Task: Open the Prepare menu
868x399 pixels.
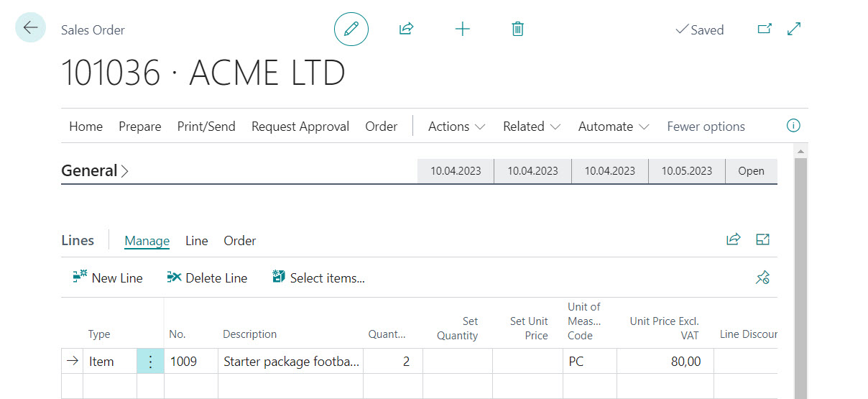Action: (140, 127)
